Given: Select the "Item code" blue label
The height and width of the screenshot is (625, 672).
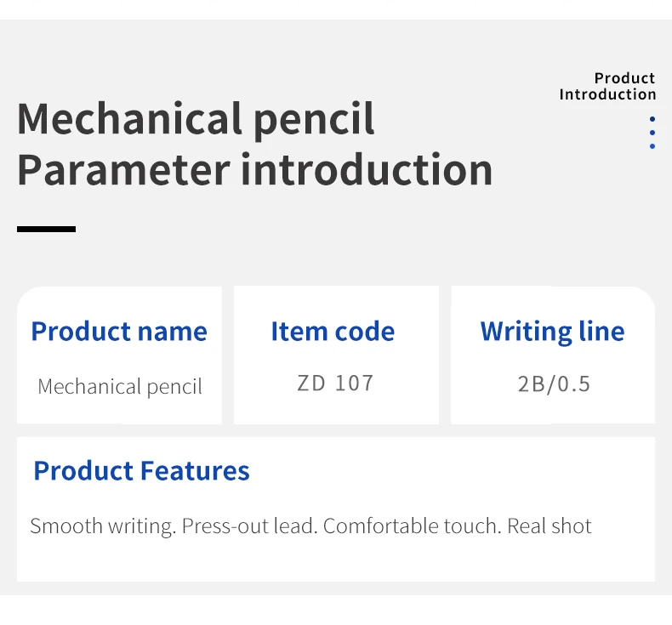Looking at the screenshot, I should [333, 331].
